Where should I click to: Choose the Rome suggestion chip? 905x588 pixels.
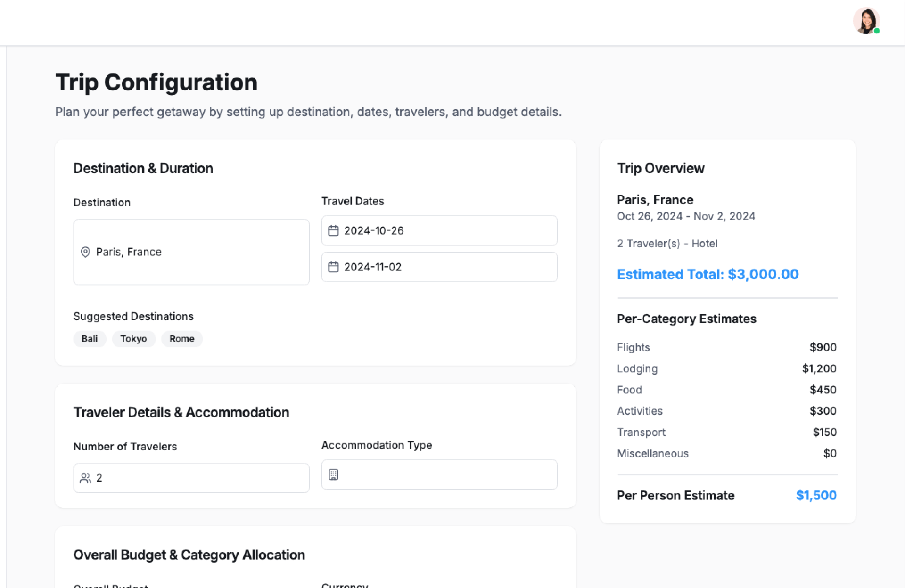[181, 339]
